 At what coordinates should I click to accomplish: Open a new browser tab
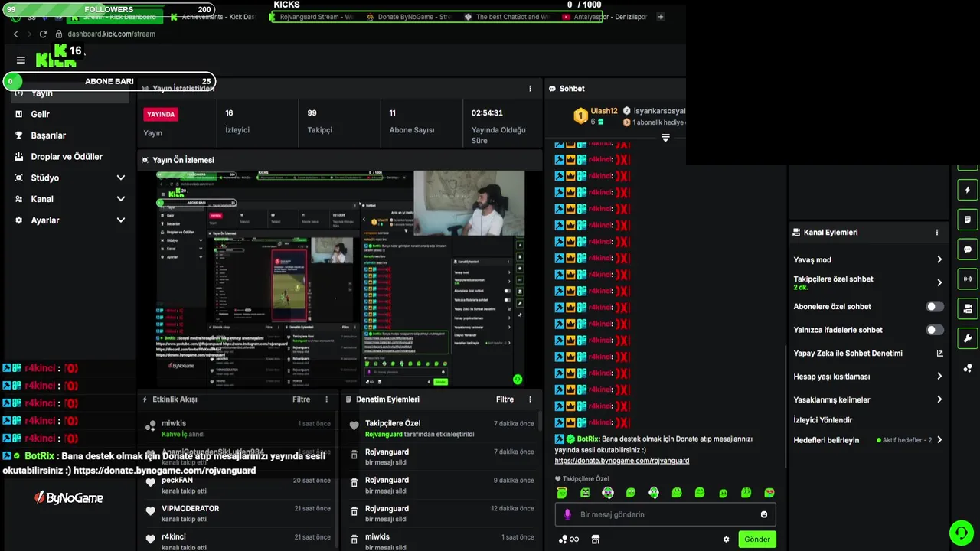[x=661, y=17]
